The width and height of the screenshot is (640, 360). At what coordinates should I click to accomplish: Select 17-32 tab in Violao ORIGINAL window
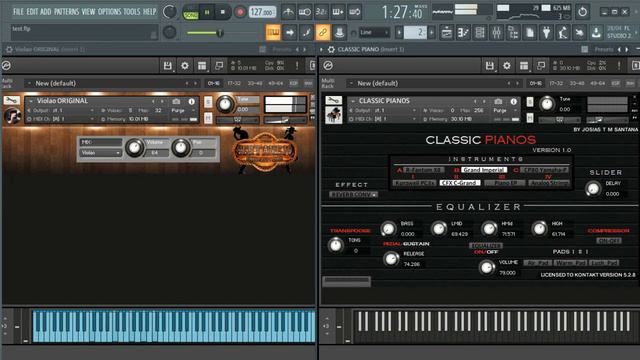point(234,83)
